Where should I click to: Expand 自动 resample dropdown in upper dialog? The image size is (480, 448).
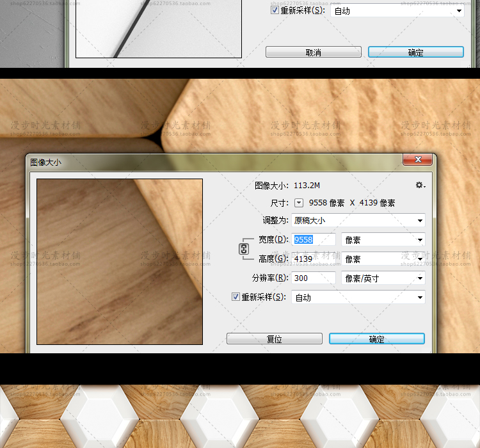[397, 11]
